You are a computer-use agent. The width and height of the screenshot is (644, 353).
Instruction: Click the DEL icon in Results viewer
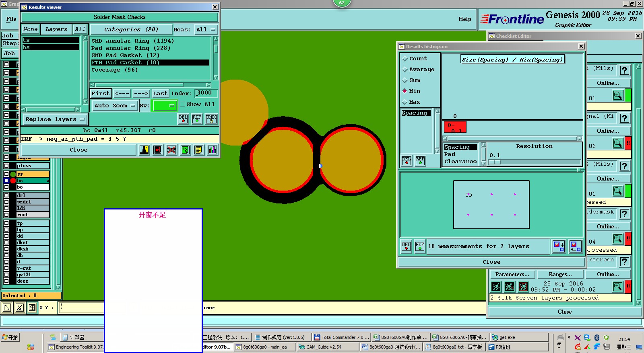(183, 119)
